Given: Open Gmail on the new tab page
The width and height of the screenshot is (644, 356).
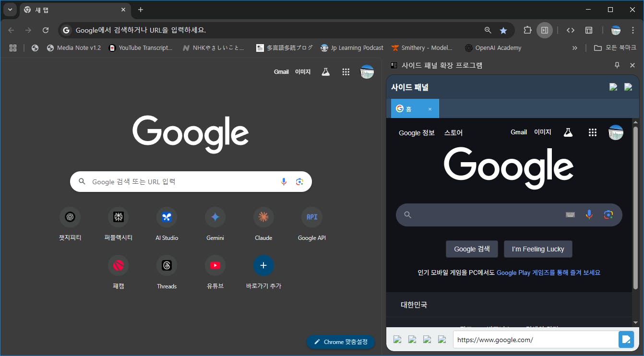Looking at the screenshot, I should [x=281, y=72].
